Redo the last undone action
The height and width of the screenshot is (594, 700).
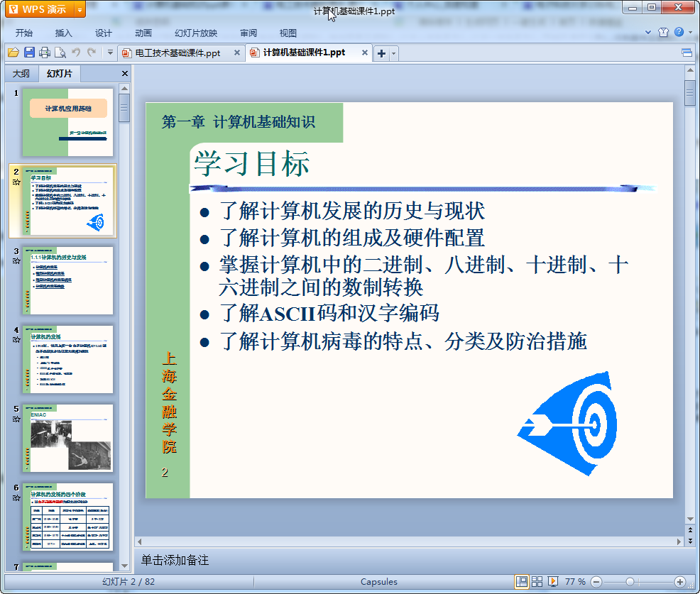coord(92,53)
